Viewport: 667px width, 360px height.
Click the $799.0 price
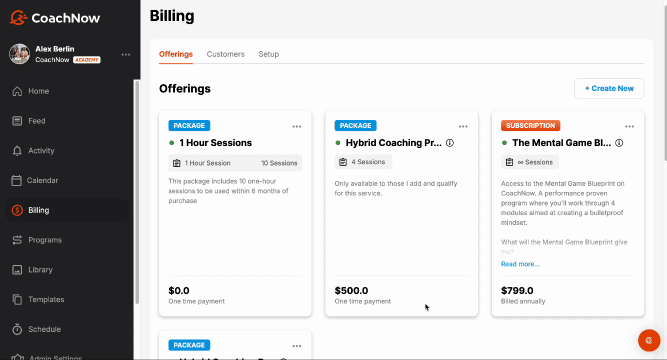(517, 291)
